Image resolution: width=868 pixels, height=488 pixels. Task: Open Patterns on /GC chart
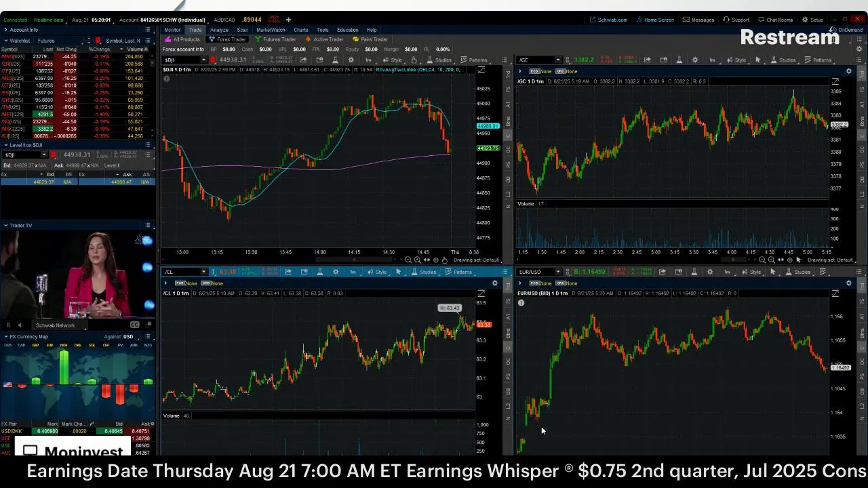818,60
